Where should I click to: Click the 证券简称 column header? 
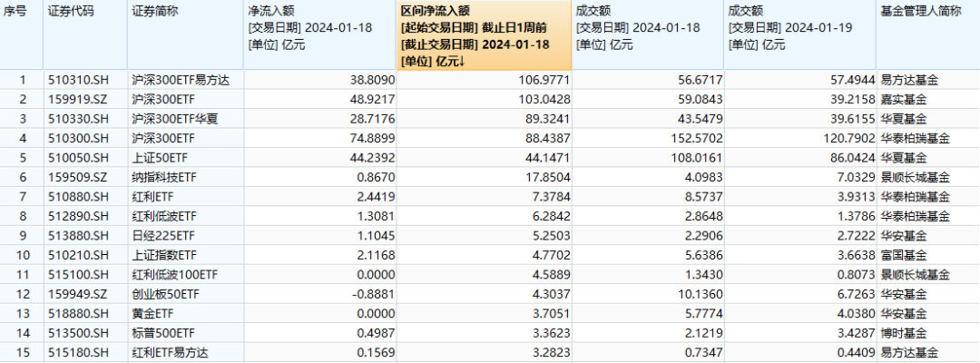(x=155, y=12)
